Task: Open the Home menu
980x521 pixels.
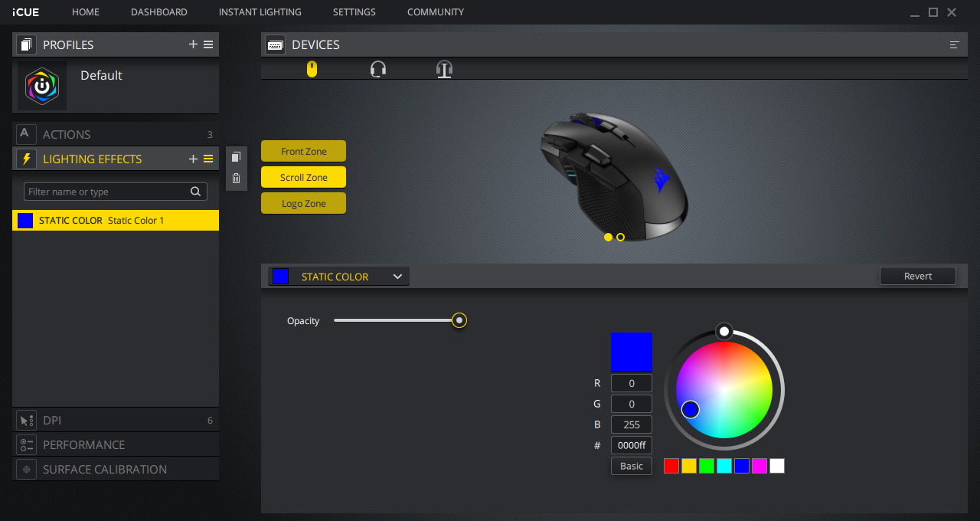Action: pos(86,12)
